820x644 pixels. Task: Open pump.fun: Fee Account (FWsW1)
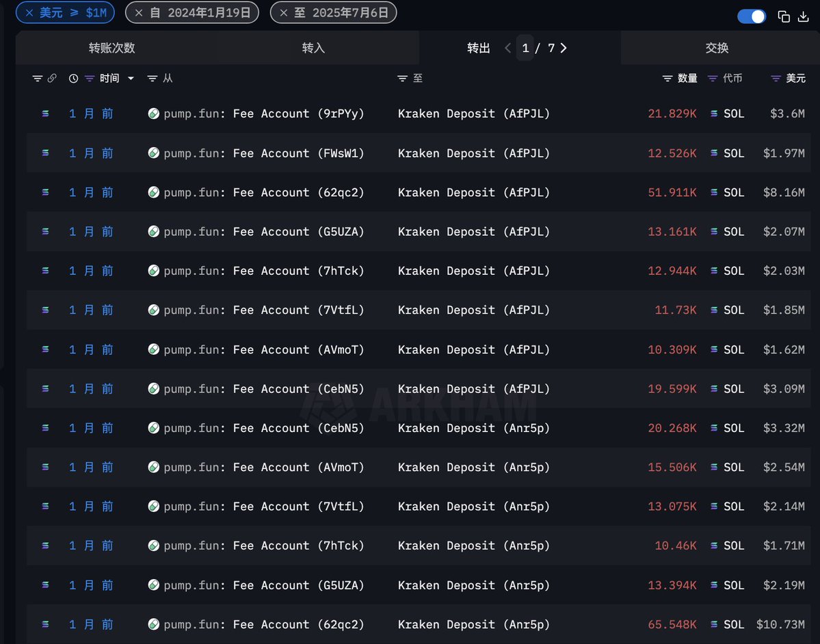(263, 153)
